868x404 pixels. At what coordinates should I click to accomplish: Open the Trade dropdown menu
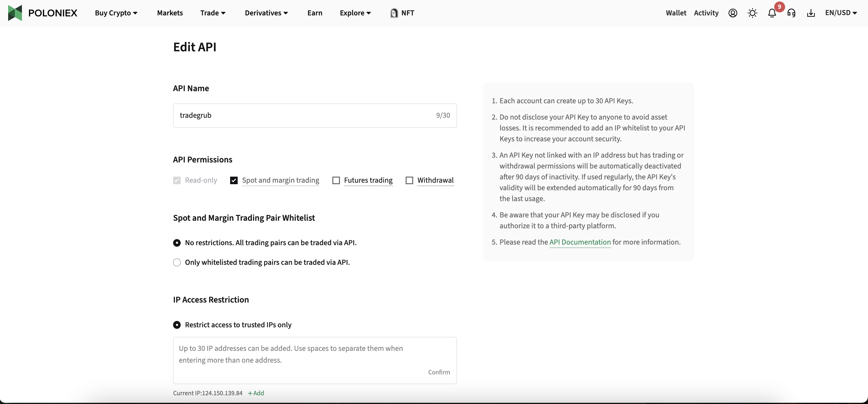[212, 13]
